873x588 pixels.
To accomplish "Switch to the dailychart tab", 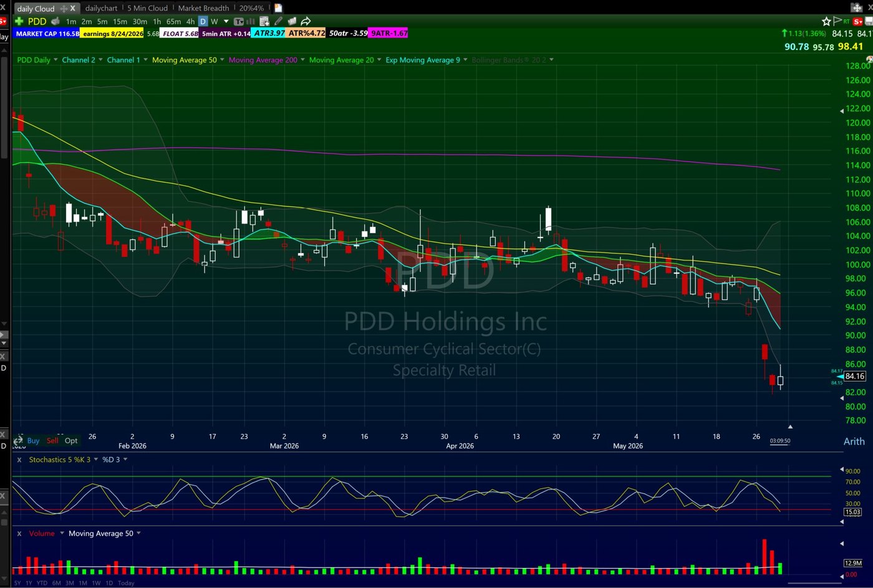I will [x=101, y=8].
